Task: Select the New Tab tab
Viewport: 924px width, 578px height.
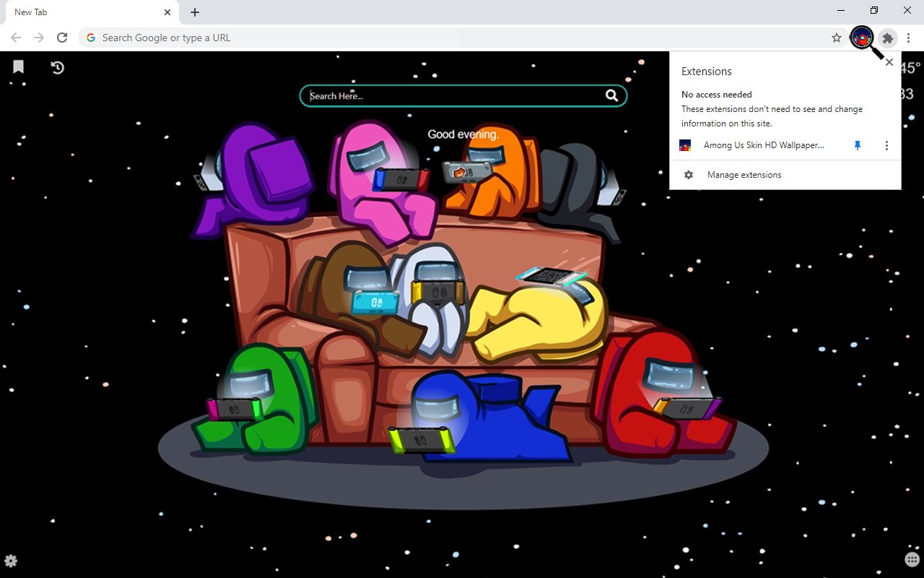Action: pyautogui.click(x=91, y=12)
